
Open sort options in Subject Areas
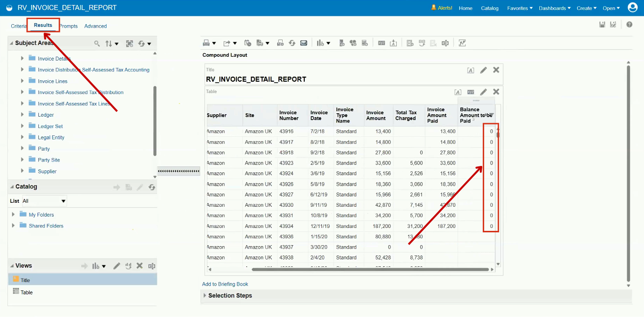(109, 43)
